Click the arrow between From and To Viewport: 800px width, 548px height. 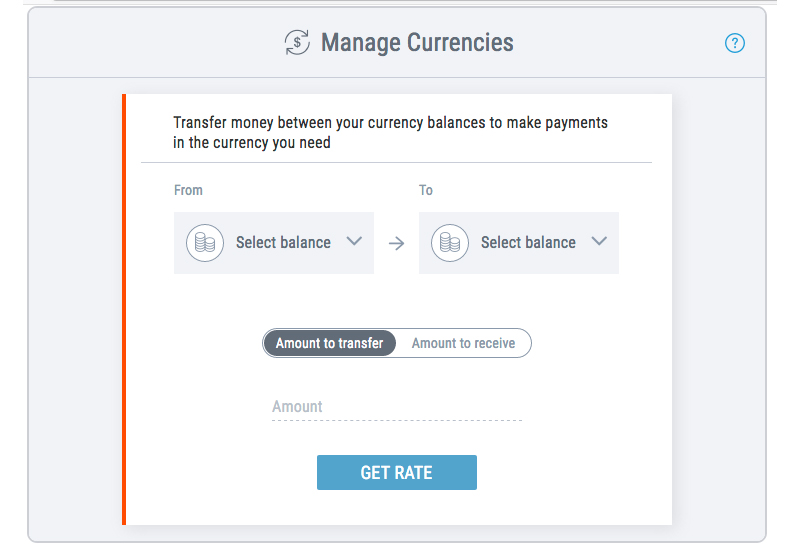pos(396,243)
